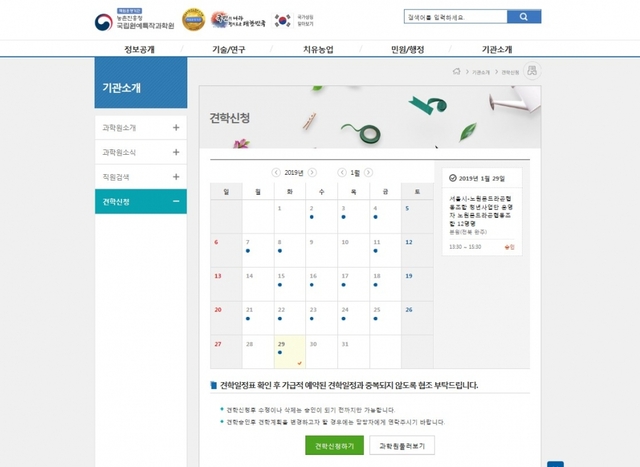Viewport: 640px width, 467px height.
Task: Click the Rural Development Administration logo
Action: coord(134,20)
